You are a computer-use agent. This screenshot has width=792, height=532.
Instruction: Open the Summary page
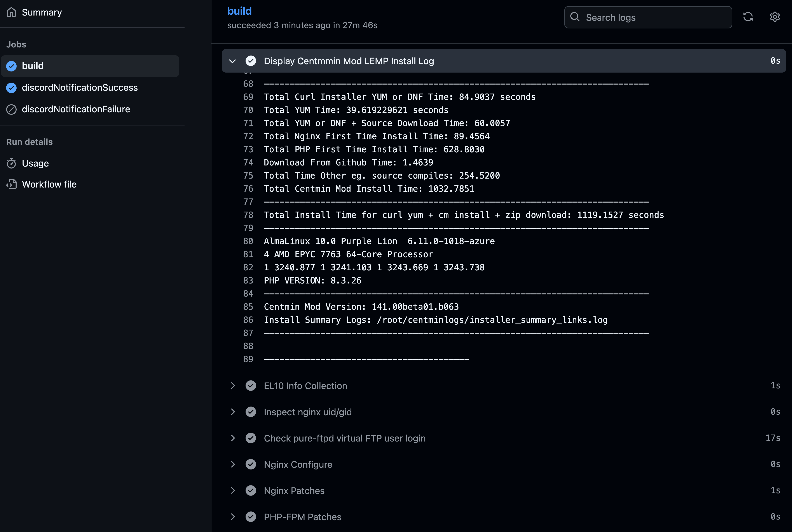[x=42, y=12]
